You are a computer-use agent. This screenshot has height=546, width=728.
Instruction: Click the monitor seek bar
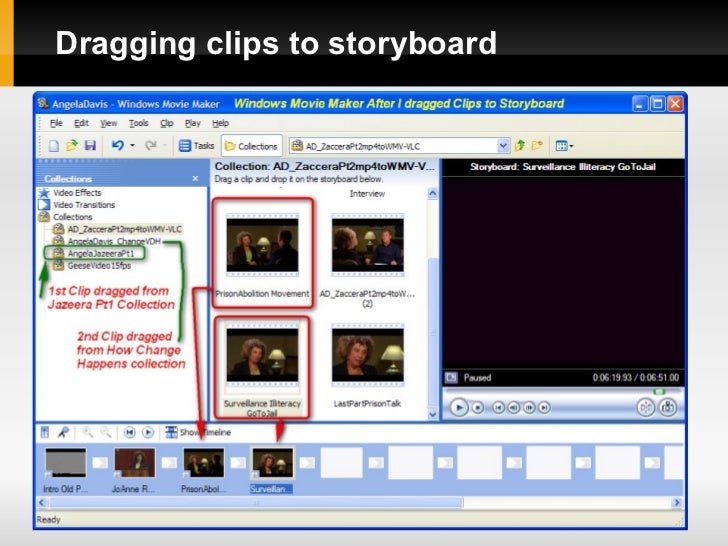[x=562, y=392]
